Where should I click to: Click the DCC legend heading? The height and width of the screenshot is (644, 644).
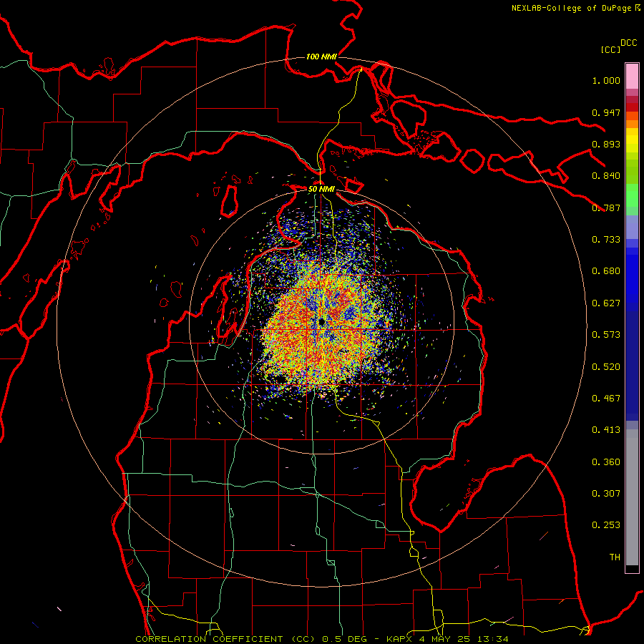[629, 43]
